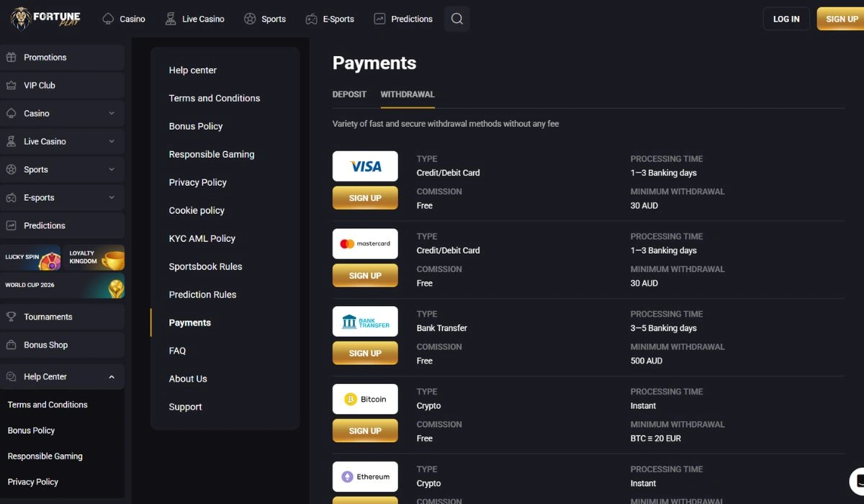
Task: Click the Ethereum logo
Action: pos(365,477)
